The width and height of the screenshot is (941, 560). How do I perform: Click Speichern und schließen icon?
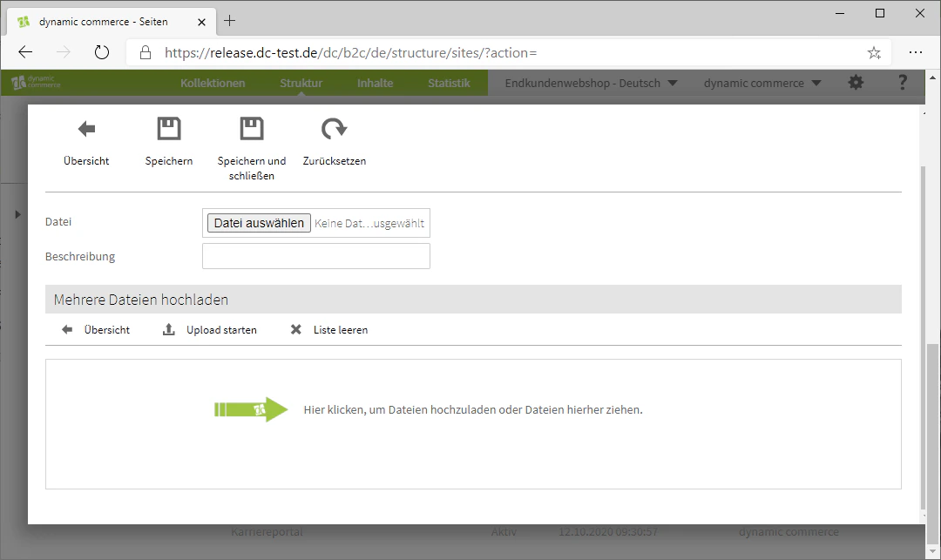pyautogui.click(x=252, y=128)
